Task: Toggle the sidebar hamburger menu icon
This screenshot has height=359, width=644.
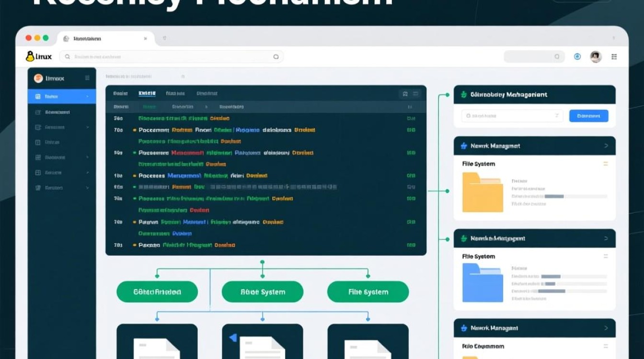Action: 87,78
